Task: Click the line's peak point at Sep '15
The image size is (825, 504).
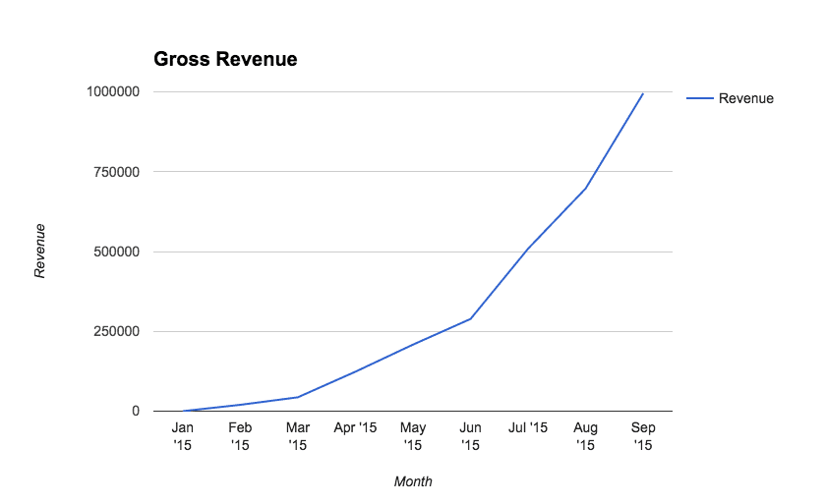Action: coord(643,93)
